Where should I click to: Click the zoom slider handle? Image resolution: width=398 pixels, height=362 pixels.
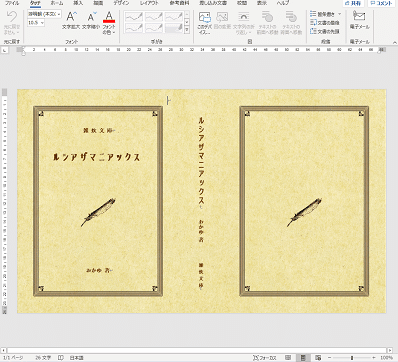click(x=352, y=358)
